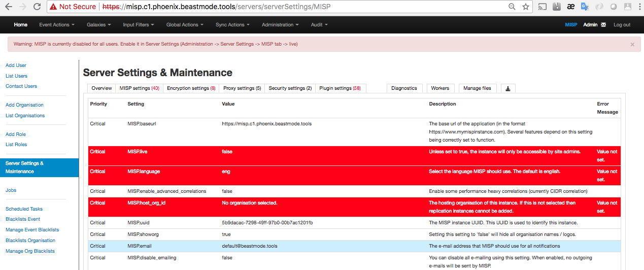This screenshot has height=270, width=644.
Task: Go to Home in the top navbar
Action: pos(21,24)
